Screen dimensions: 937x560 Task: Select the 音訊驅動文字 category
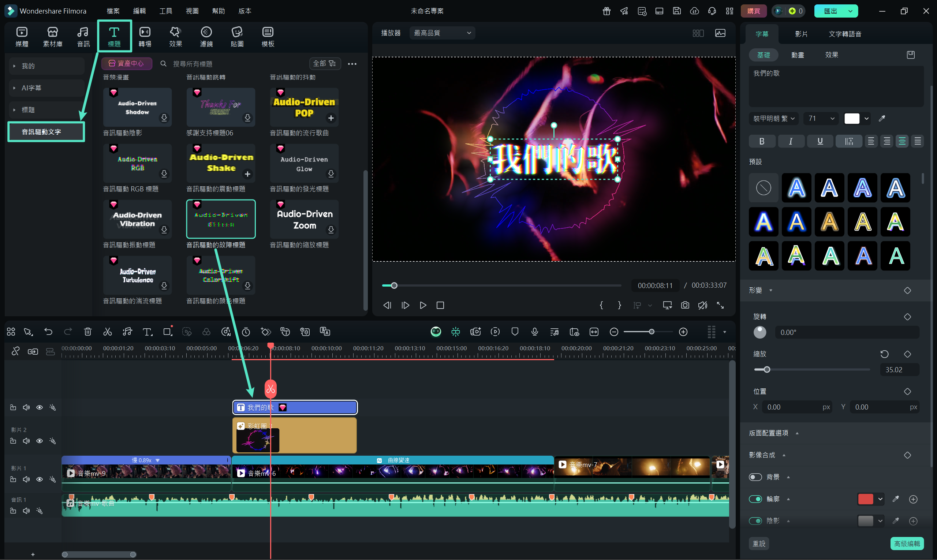[46, 132]
